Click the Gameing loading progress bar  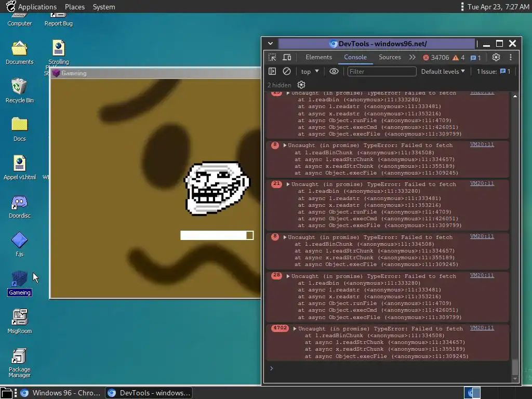coord(217,235)
